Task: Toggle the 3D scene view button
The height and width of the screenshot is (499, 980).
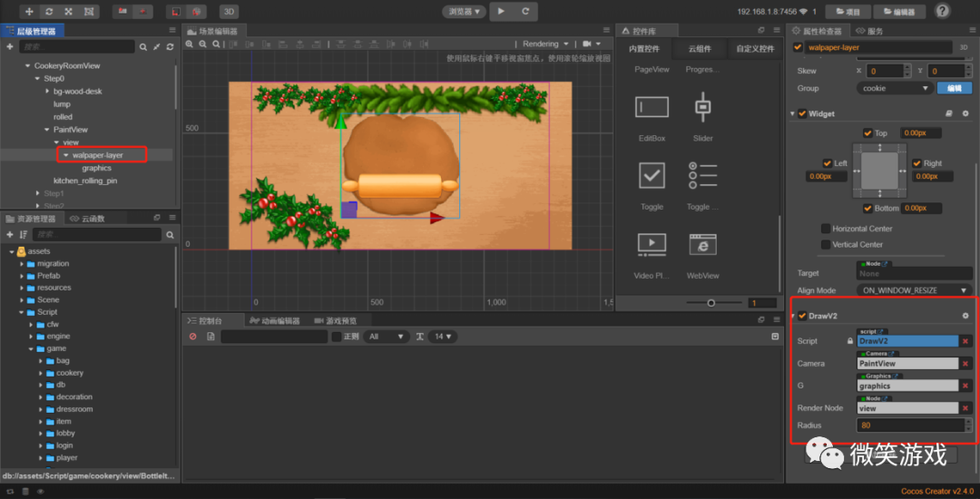Action: (229, 11)
